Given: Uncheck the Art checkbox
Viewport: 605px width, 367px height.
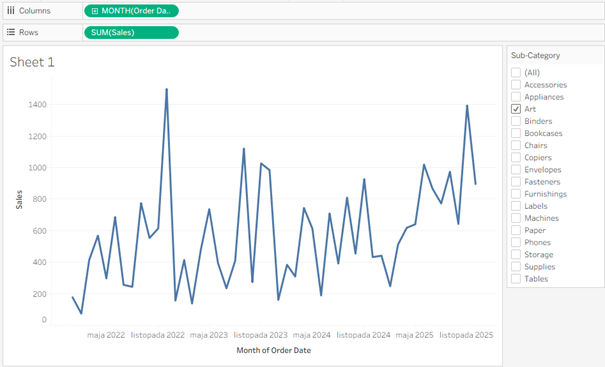Looking at the screenshot, I should pyautogui.click(x=516, y=109).
